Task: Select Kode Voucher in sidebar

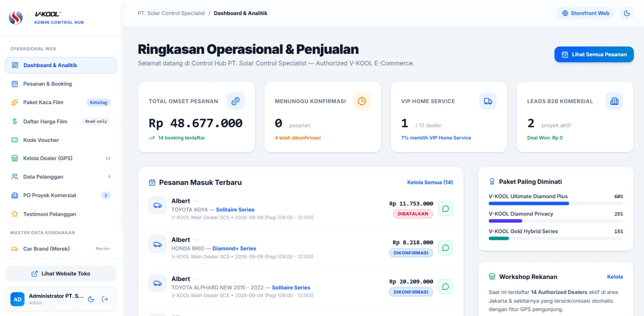Action: tap(61, 140)
